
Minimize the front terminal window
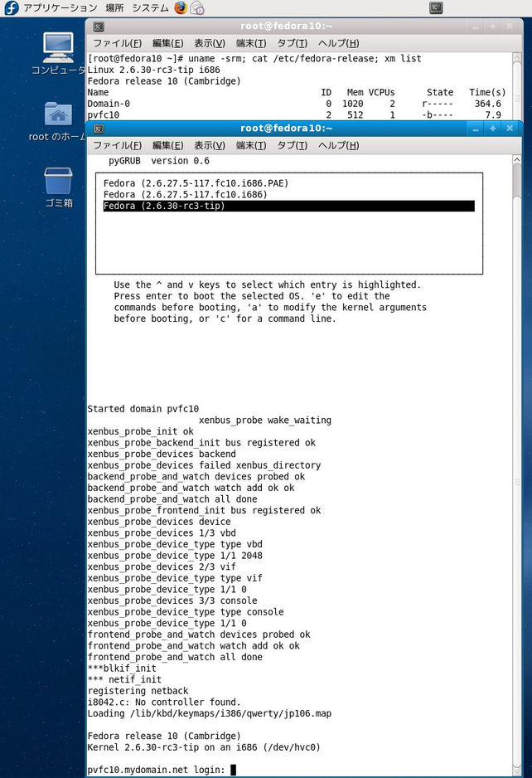(476, 129)
